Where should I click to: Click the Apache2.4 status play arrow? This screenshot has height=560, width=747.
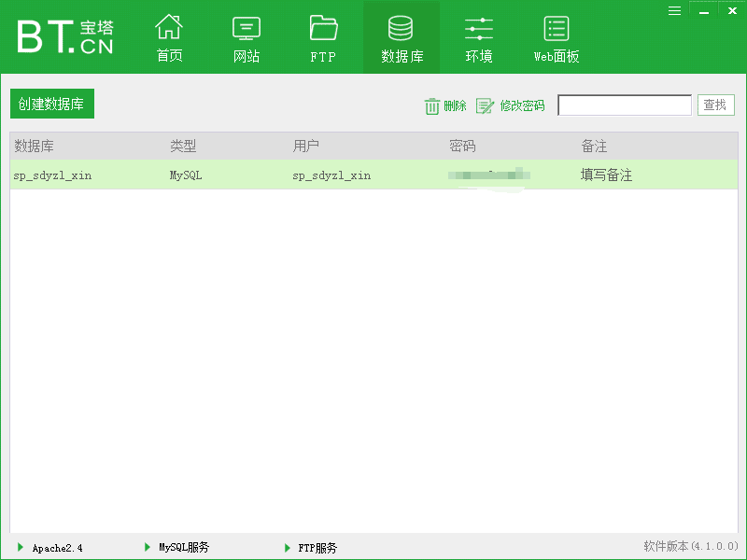pyautogui.click(x=21, y=547)
